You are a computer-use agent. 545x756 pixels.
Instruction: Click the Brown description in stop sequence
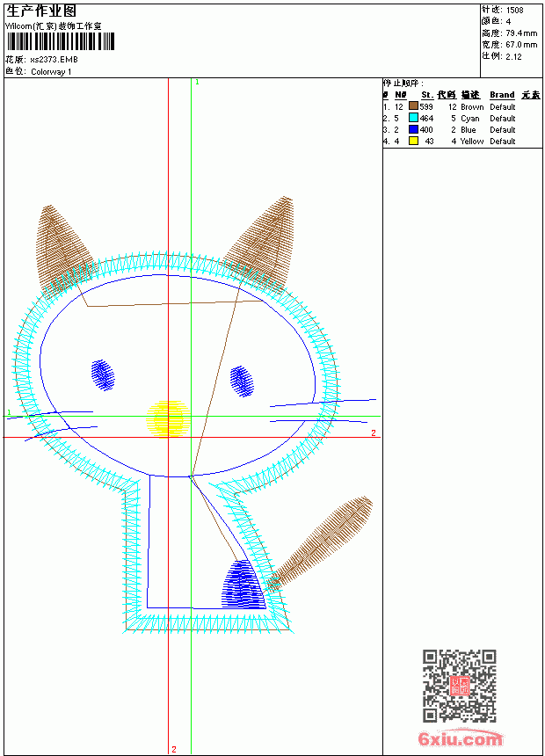472,107
